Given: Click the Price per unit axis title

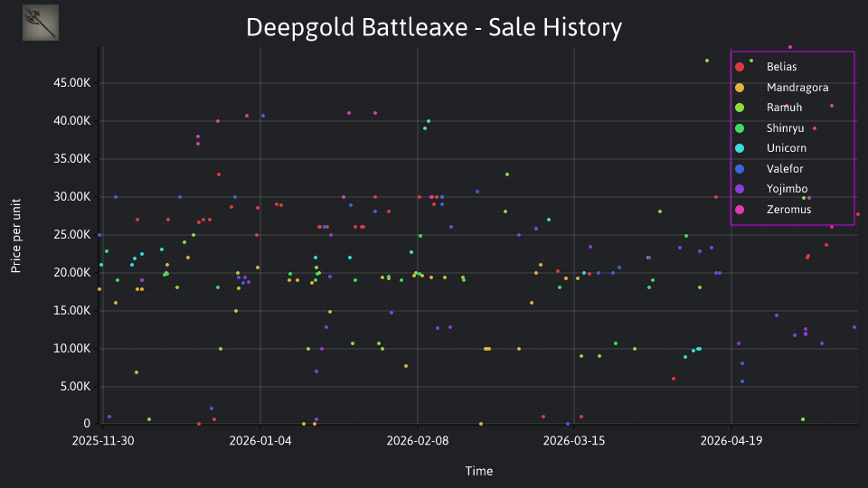Looking at the screenshot, I should tap(16, 236).
